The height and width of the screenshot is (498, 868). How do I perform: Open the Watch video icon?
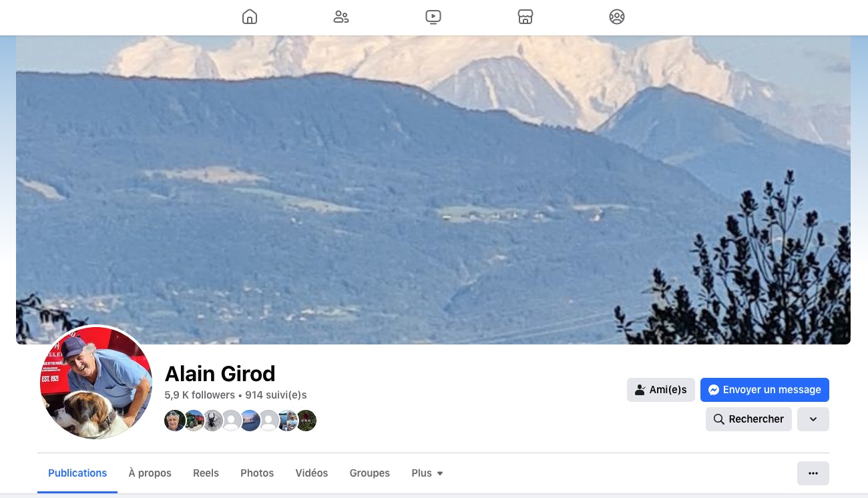[433, 17]
